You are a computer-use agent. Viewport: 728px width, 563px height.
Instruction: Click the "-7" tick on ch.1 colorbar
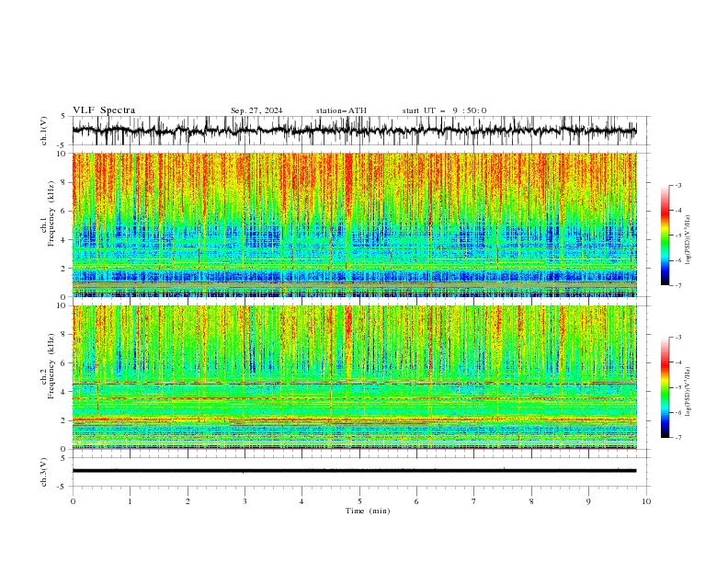(678, 285)
